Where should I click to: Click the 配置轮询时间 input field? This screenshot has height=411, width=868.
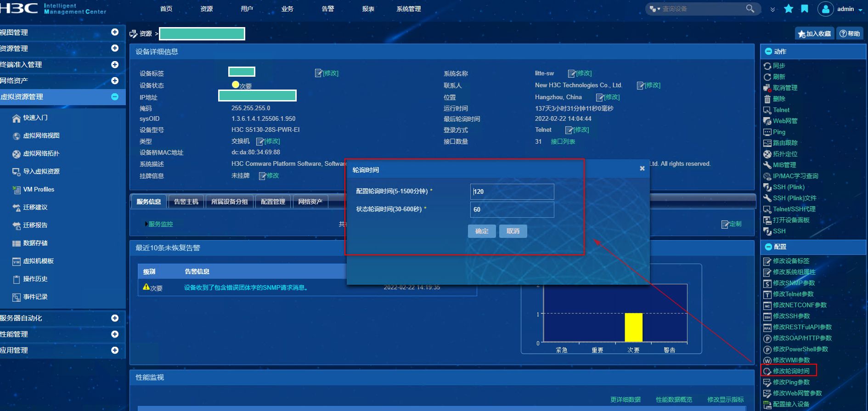512,191
